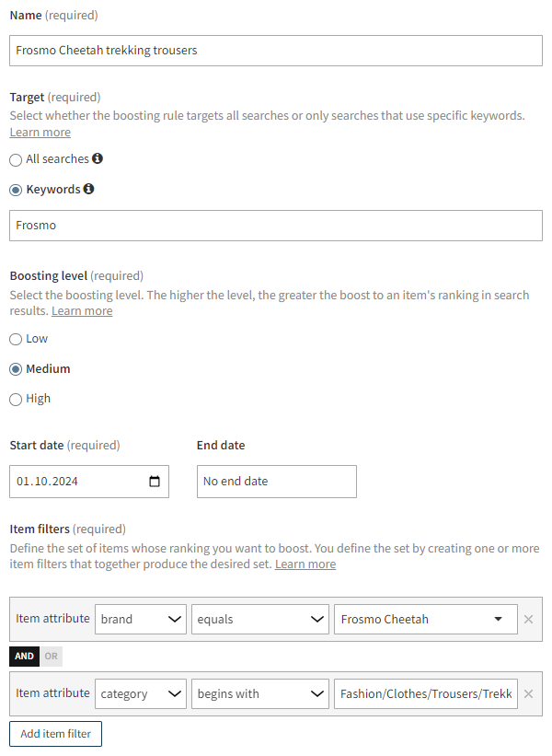Switch the filter logic from AND to OR
The width and height of the screenshot is (552, 756).
(49, 656)
